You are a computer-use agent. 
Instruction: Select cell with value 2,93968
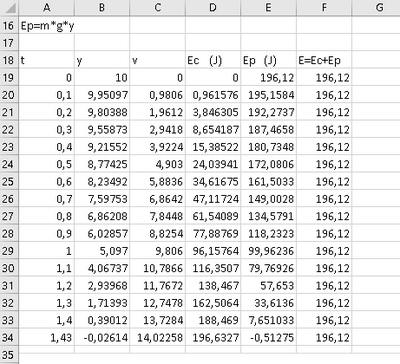[102, 286]
